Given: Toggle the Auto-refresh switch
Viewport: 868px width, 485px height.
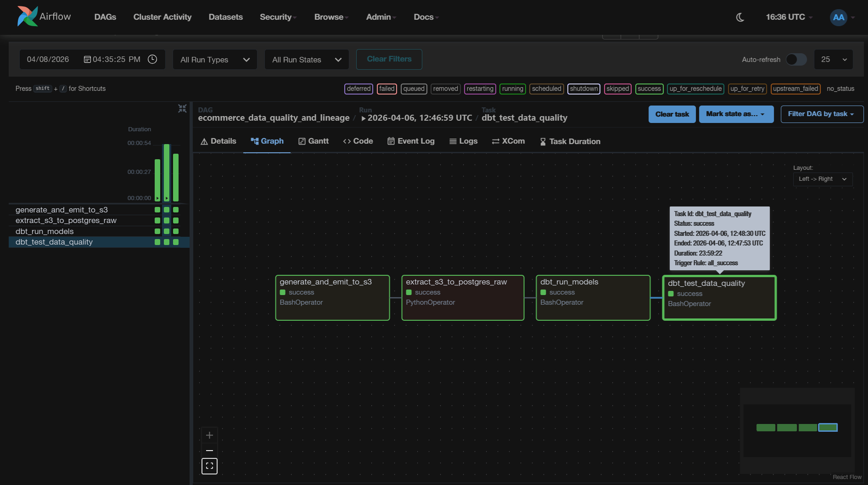Looking at the screenshot, I should pyautogui.click(x=796, y=60).
